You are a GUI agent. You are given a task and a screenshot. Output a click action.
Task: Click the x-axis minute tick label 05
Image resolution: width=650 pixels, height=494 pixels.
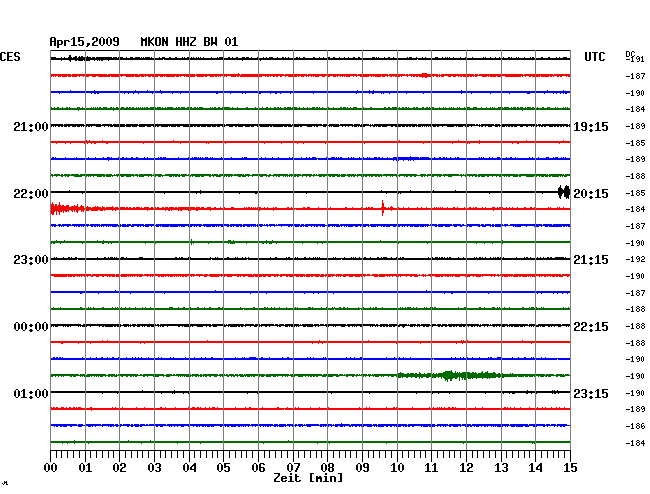click(223, 467)
